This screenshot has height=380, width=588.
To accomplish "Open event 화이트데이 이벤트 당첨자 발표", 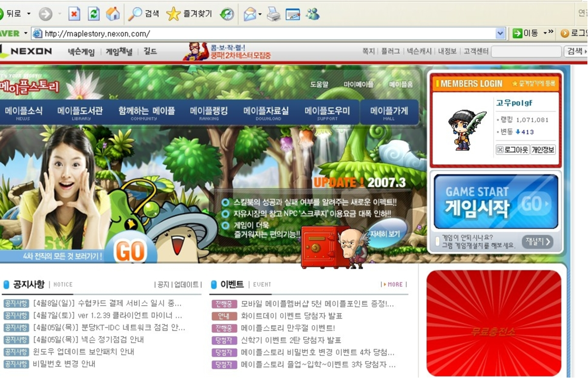I will click(x=292, y=316).
